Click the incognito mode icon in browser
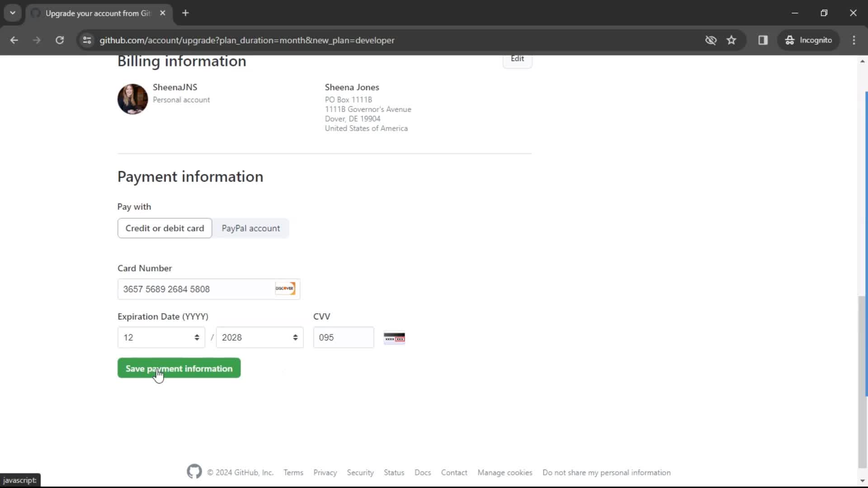This screenshot has width=868, height=488. click(x=789, y=40)
